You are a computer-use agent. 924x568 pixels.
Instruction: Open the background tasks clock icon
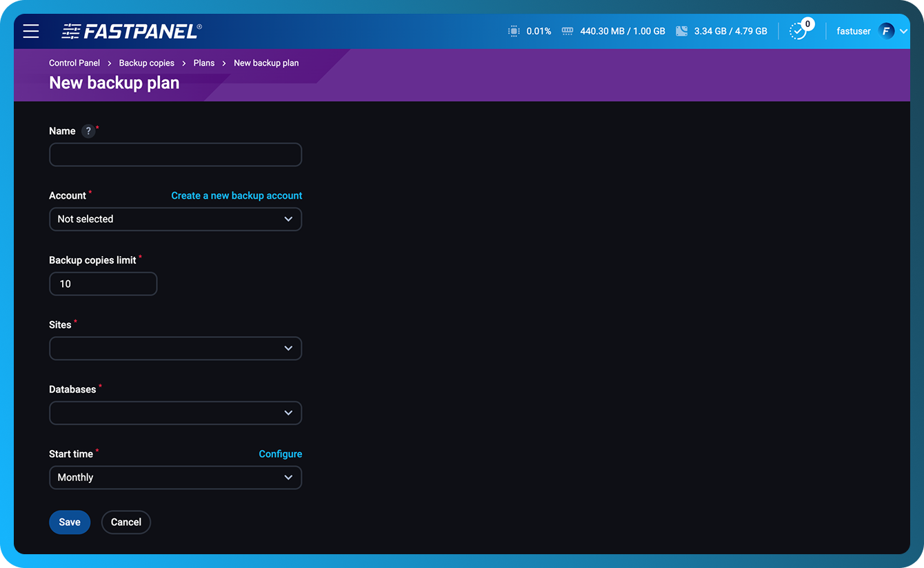point(797,31)
